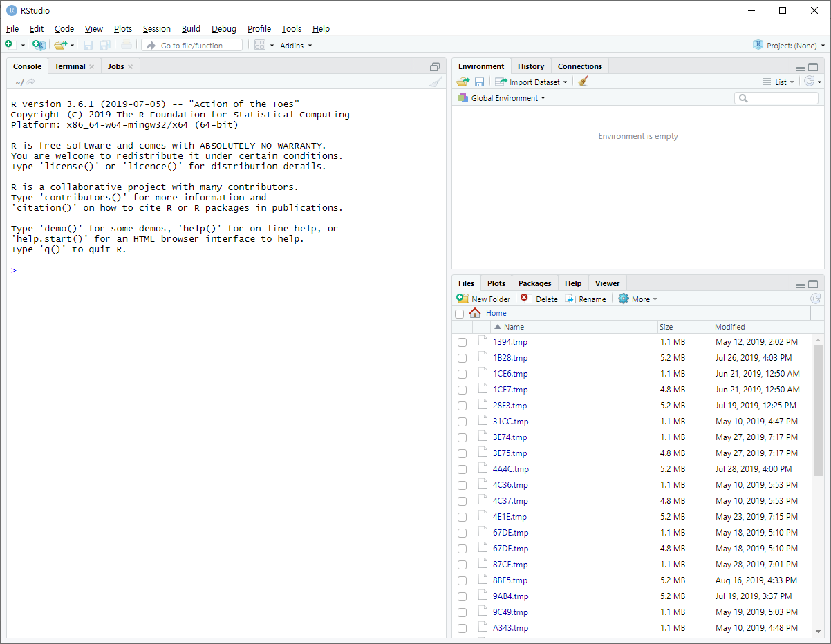This screenshot has width=831, height=644.
Task: Toggle the select-all files checkbox
Action: coord(460,314)
